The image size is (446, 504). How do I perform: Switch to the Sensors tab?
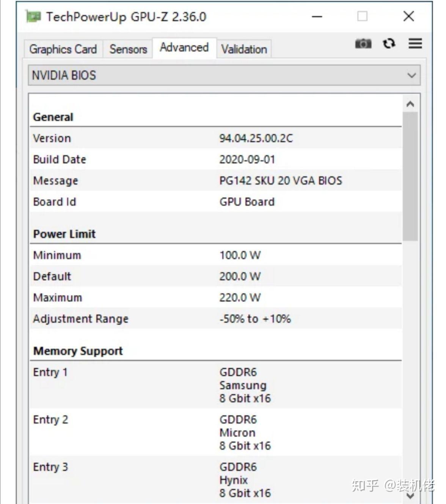pos(128,49)
